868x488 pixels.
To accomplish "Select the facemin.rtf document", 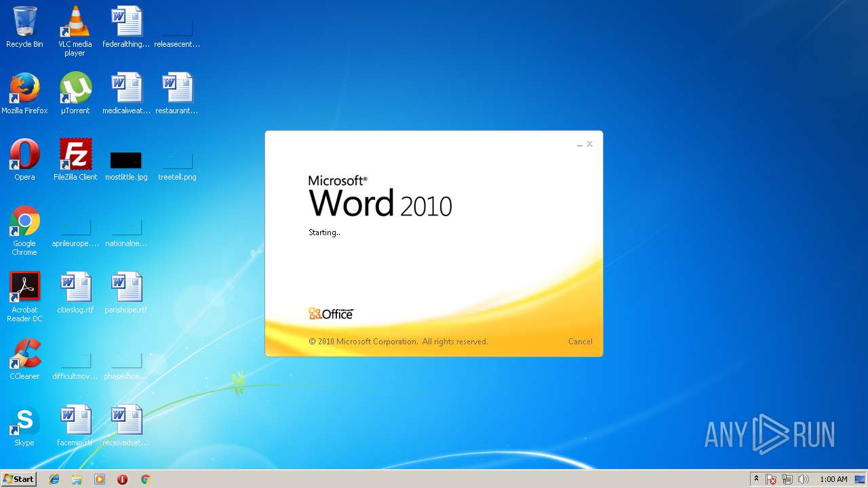I will point(75,426).
